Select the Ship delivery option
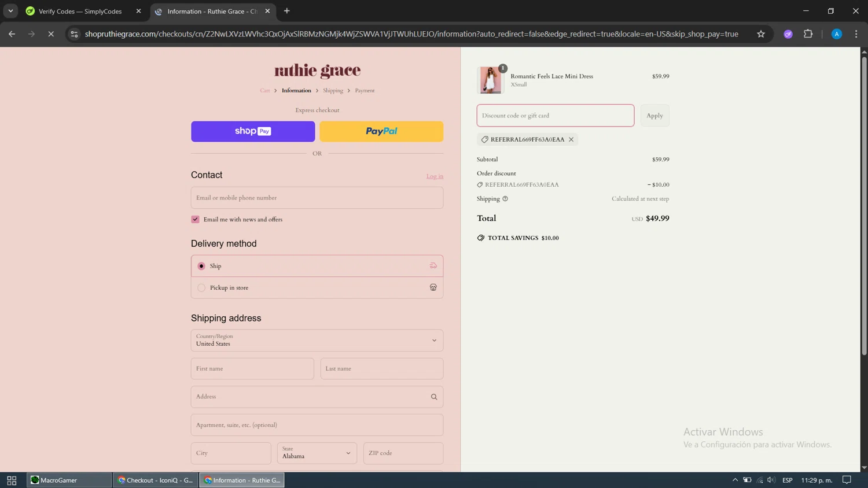This screenshot has width=868, height=488. (x=317, y=266)
